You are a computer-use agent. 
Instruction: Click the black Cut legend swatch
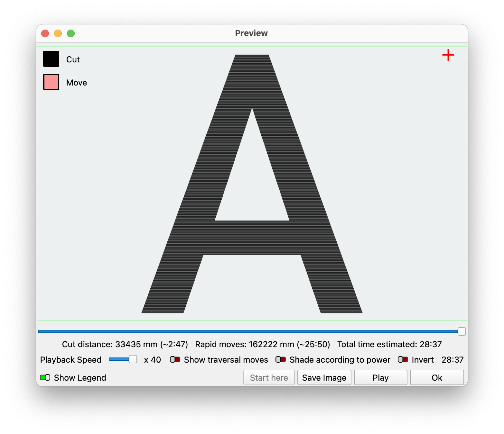point(51,59)
